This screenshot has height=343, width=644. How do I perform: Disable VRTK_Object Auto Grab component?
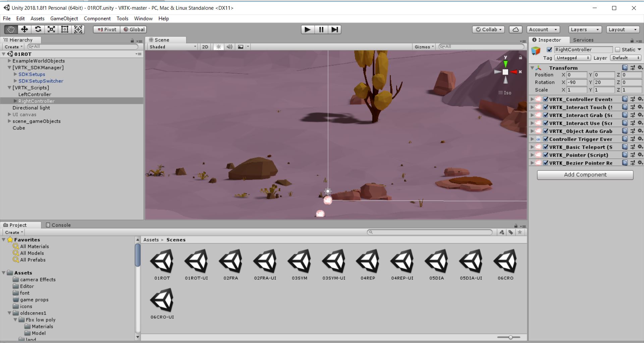coord(546,131)
